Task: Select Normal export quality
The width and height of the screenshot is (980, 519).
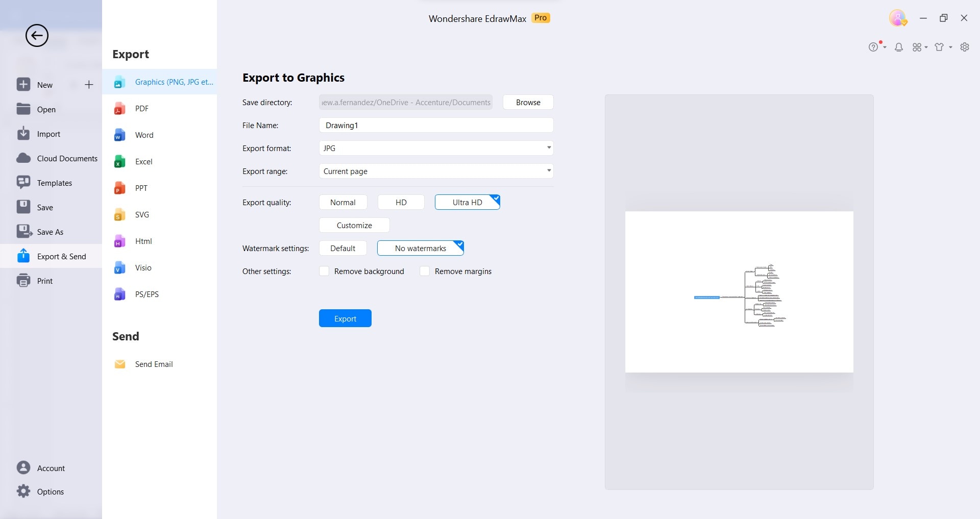Action: point(343,202)
